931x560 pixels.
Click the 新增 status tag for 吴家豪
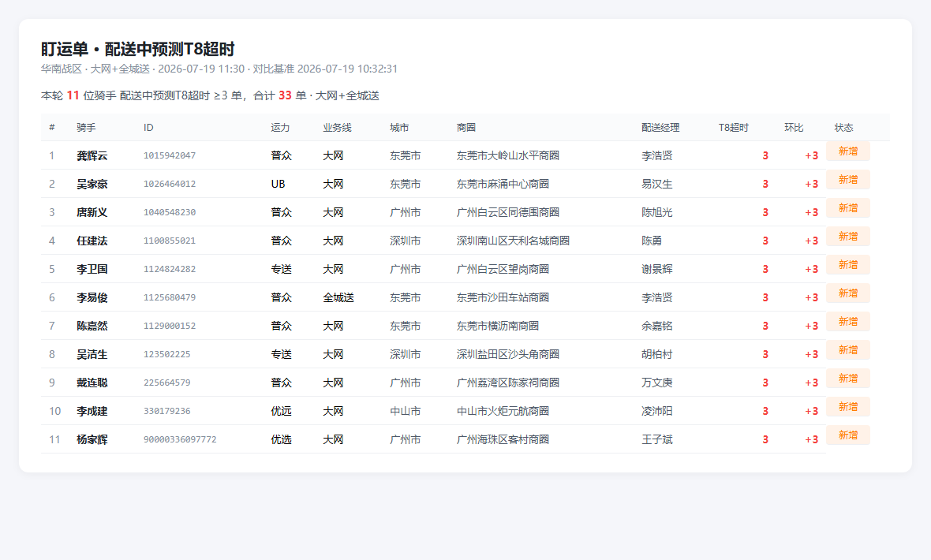[848, 180]
